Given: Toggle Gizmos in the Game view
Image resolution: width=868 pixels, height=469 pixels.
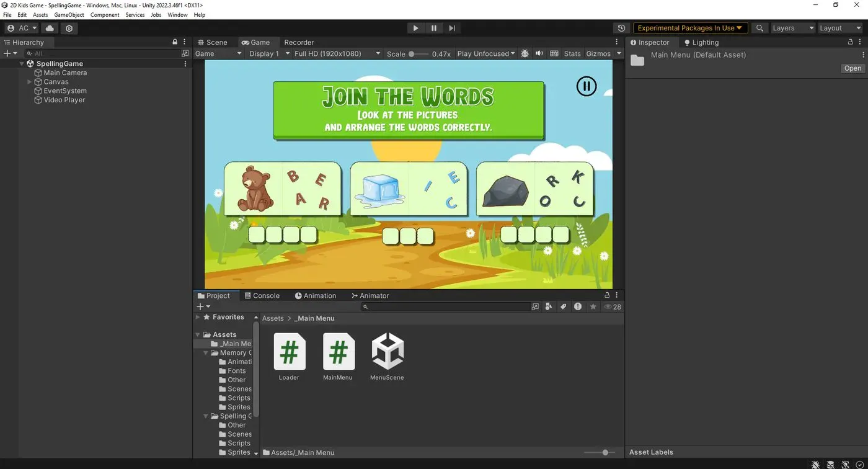Looking at the screenshot, I should [x=598, y=53].
